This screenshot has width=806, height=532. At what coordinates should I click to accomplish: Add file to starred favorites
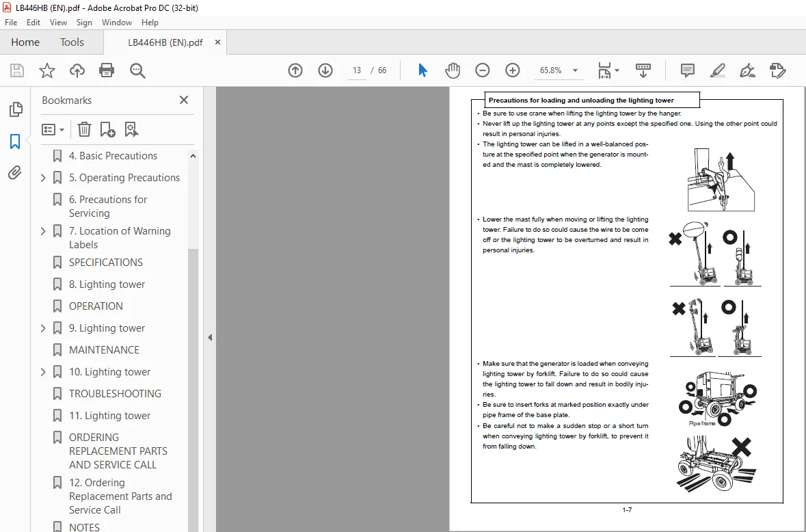46,70
